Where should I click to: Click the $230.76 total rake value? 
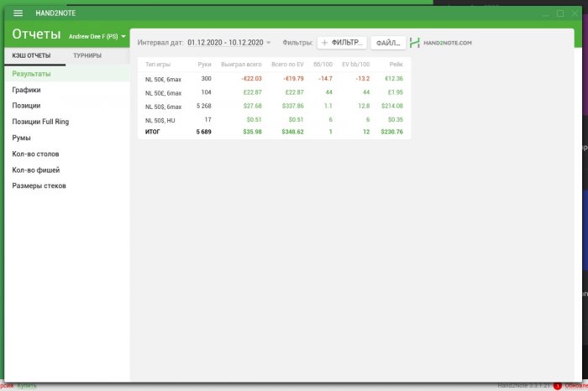pos(392,132)
